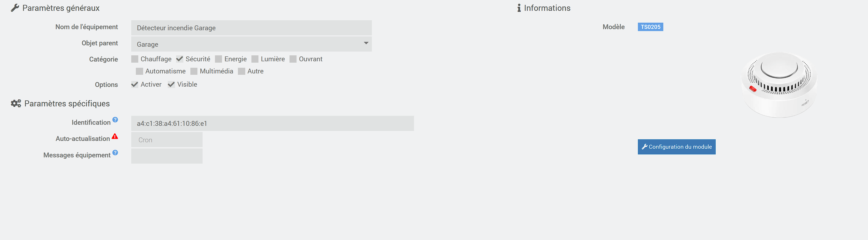
Task: Click the info icon beside Informations
Action: point(519,8)
